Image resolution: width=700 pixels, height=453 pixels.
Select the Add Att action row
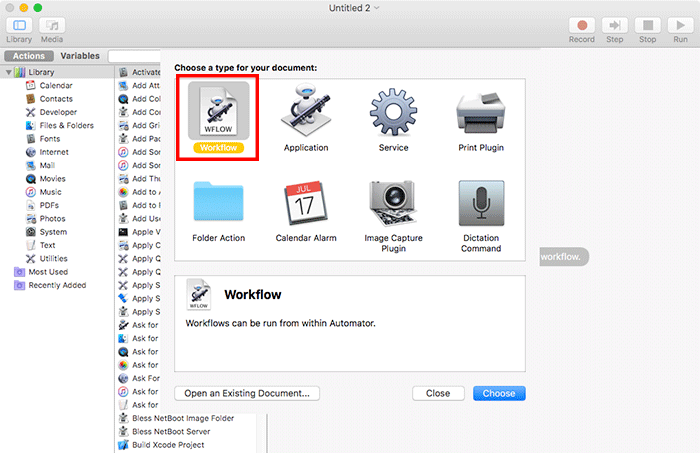[139, 85]
